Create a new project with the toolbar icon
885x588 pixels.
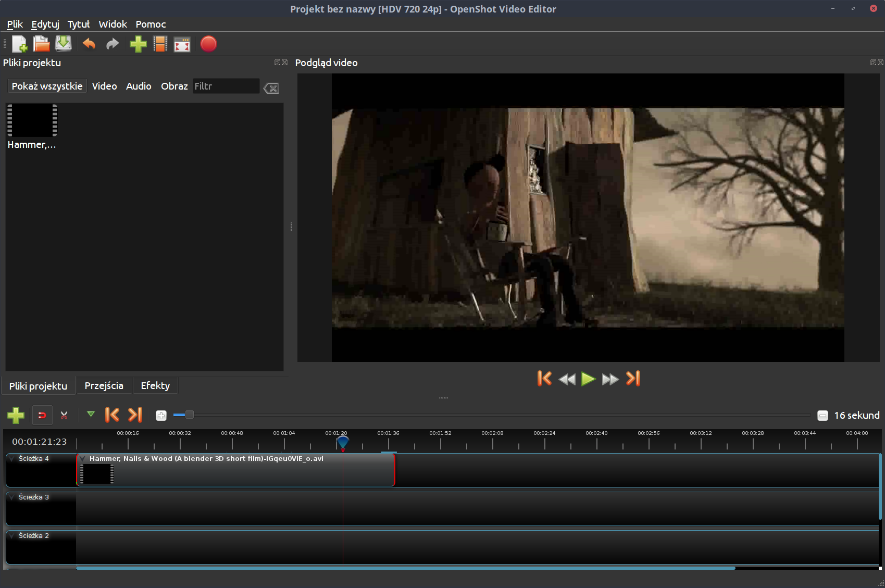coord(19,44)
